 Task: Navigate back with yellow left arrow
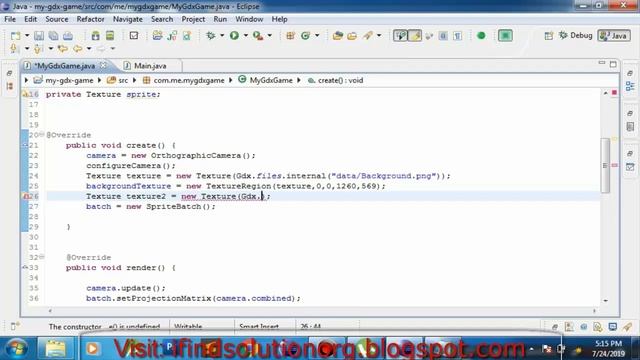(78, 49)
